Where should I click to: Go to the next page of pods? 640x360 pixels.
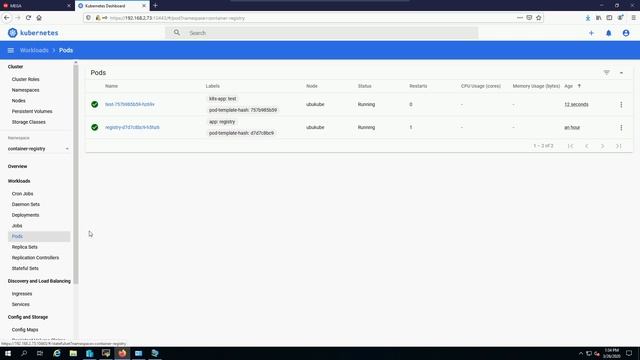tap(602, 146)
